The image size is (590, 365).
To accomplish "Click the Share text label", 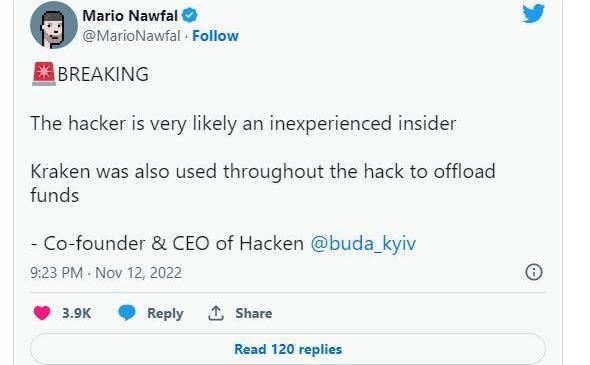I will coord(254,313).
